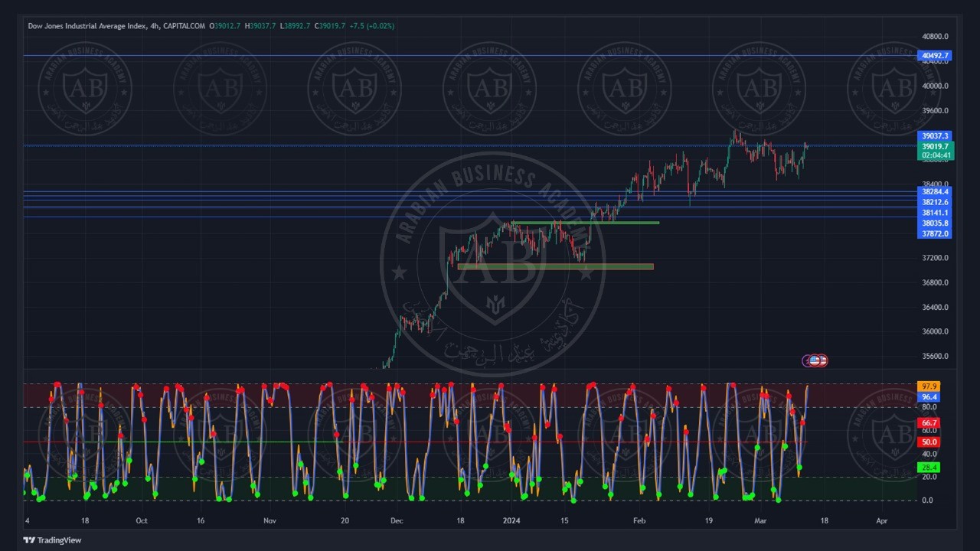Click the Oct label on time axis
Image resolution: width=980 pixels, height=551 pixels.
tap(142, 520)
